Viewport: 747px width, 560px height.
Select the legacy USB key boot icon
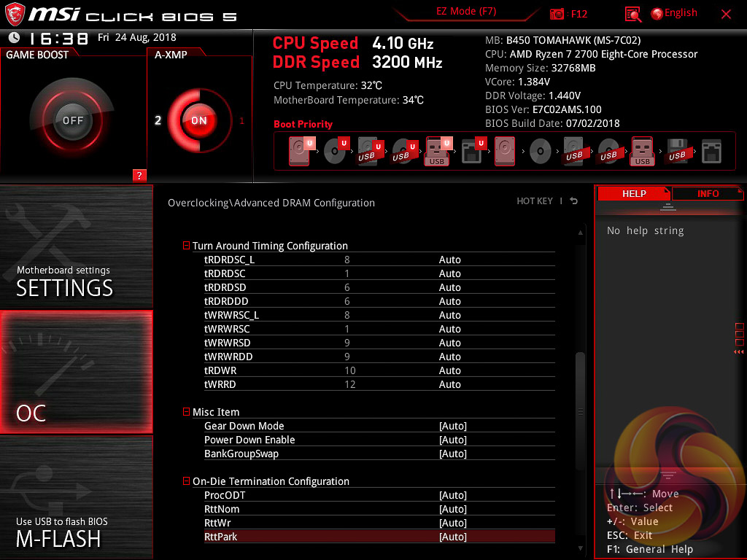tap(643, 152)
